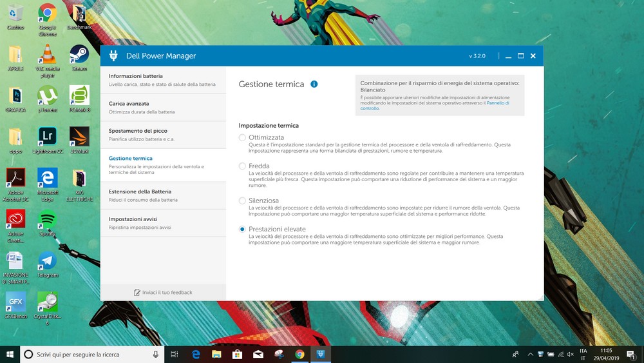Open PCMark 8 desktop shortcut

click(x=79, y=99)
